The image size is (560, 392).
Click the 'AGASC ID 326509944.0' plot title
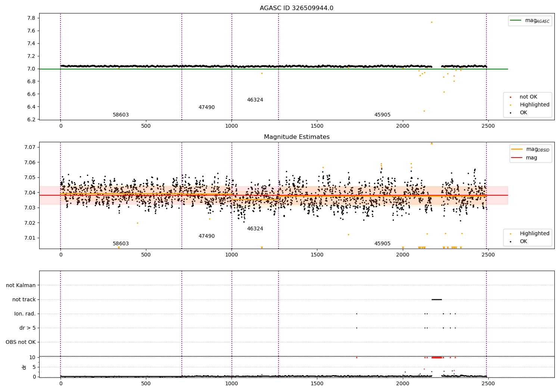[x=296, y=8]
